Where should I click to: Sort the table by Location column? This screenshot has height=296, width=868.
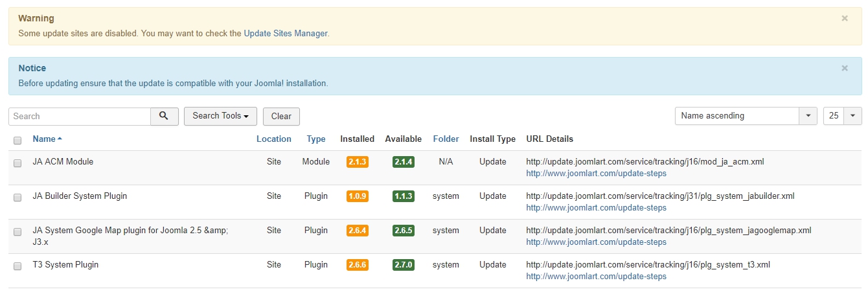[273, 139]
